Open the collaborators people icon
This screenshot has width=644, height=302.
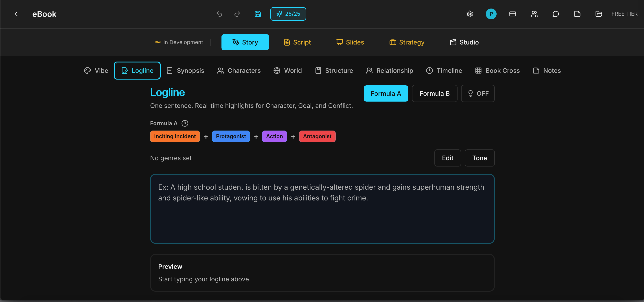534,14
